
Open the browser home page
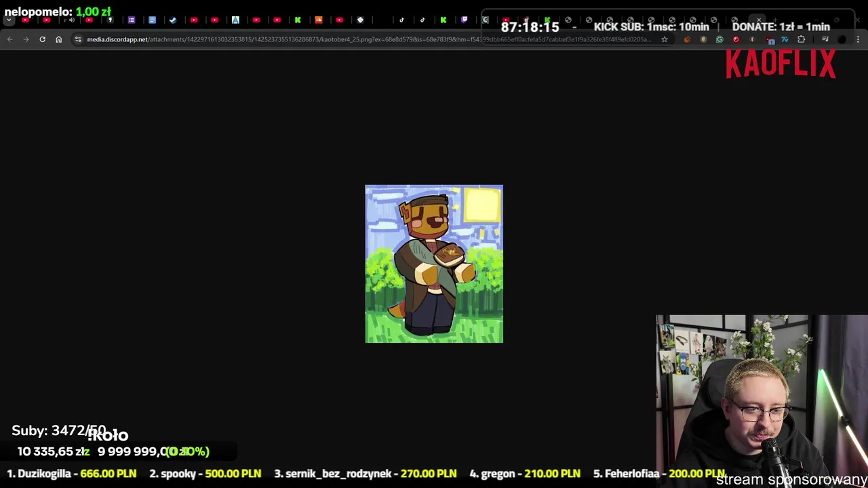coord(58,39)
